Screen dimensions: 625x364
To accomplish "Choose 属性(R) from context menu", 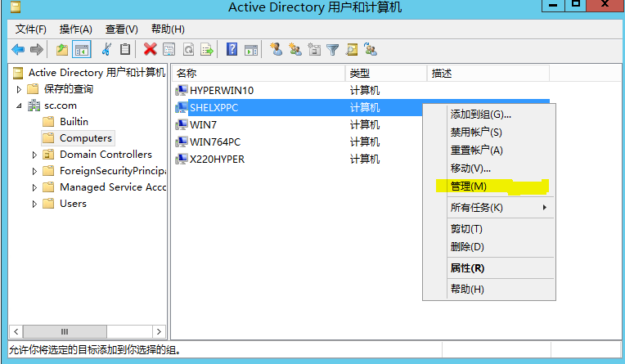I will click(489, 268).
